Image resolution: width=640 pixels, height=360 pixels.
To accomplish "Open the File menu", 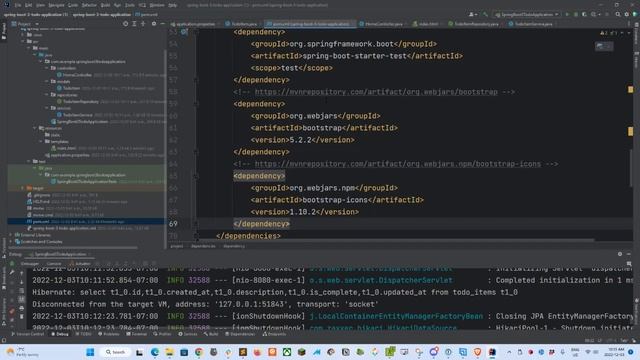I will coord(18,5).
